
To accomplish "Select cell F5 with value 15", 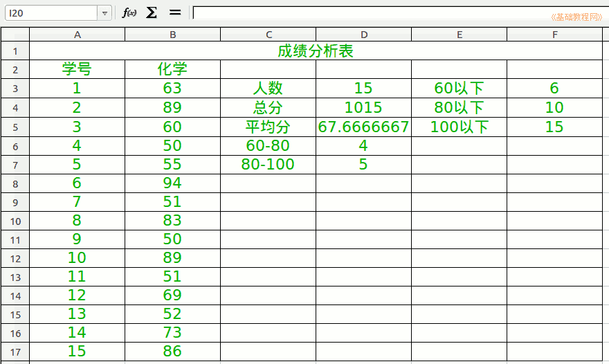I will (x=555, y=127).
